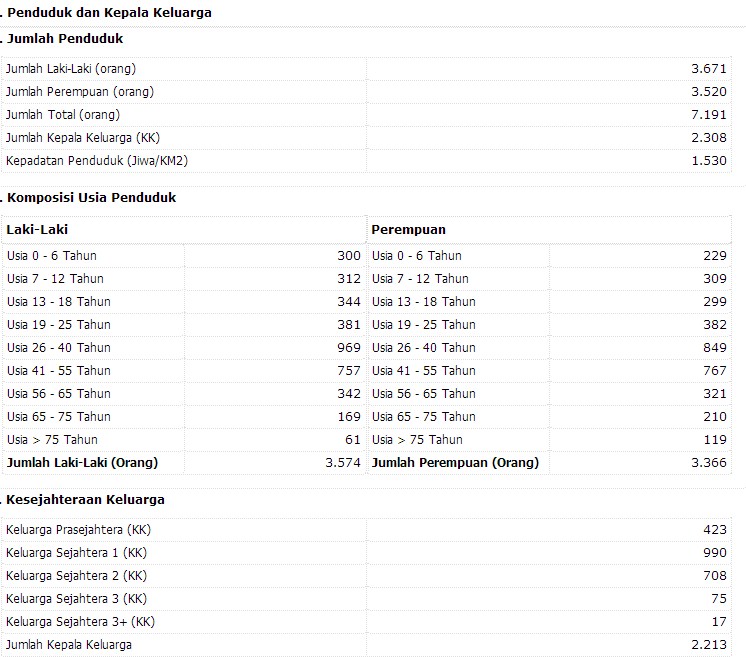Select the 'Jumlah Perempuan (Orang)' total 3.366
746x657 pixels.
click(709, 463)
